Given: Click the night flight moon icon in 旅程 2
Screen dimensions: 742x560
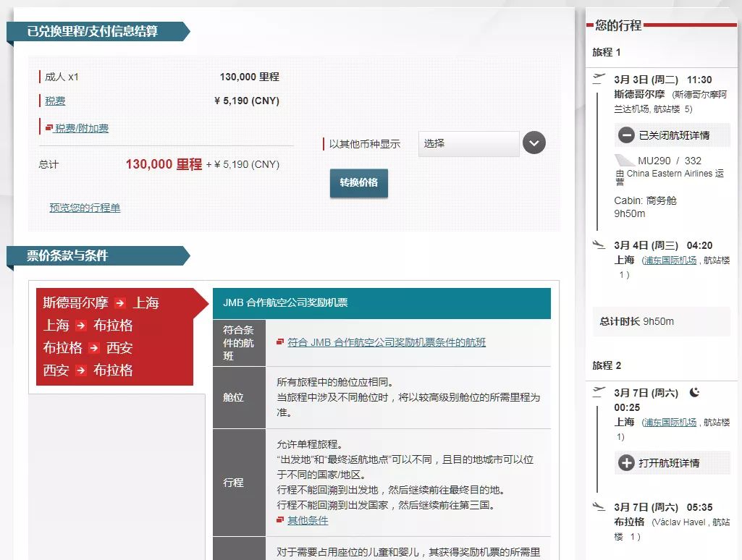Looking at the screenshot, I should tap(693, 393).
